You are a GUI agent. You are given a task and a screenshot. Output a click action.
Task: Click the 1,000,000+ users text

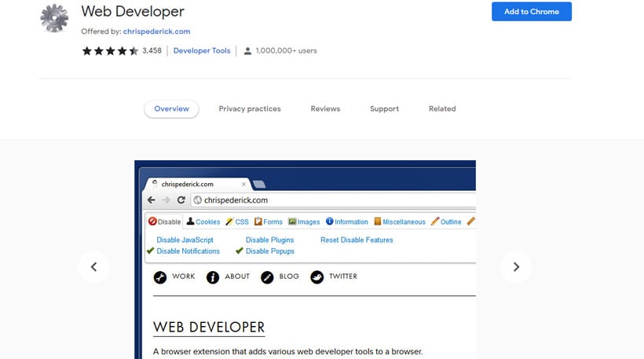287,50
